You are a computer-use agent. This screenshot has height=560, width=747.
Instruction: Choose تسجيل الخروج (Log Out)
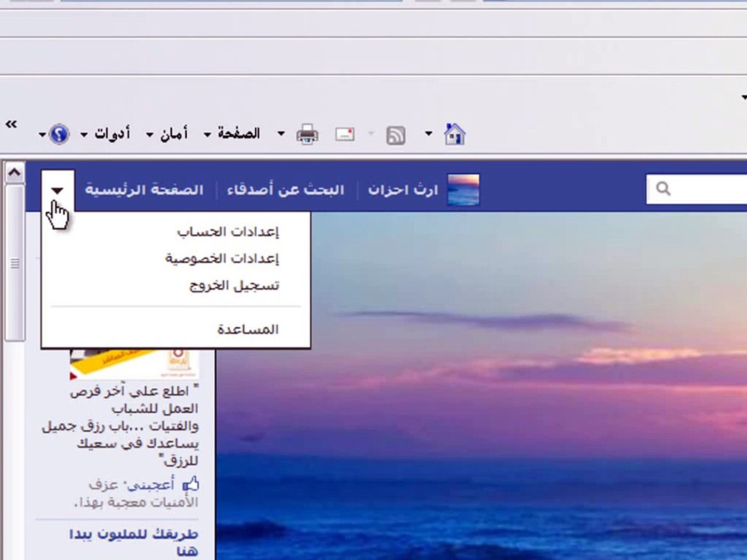point(234,285)
